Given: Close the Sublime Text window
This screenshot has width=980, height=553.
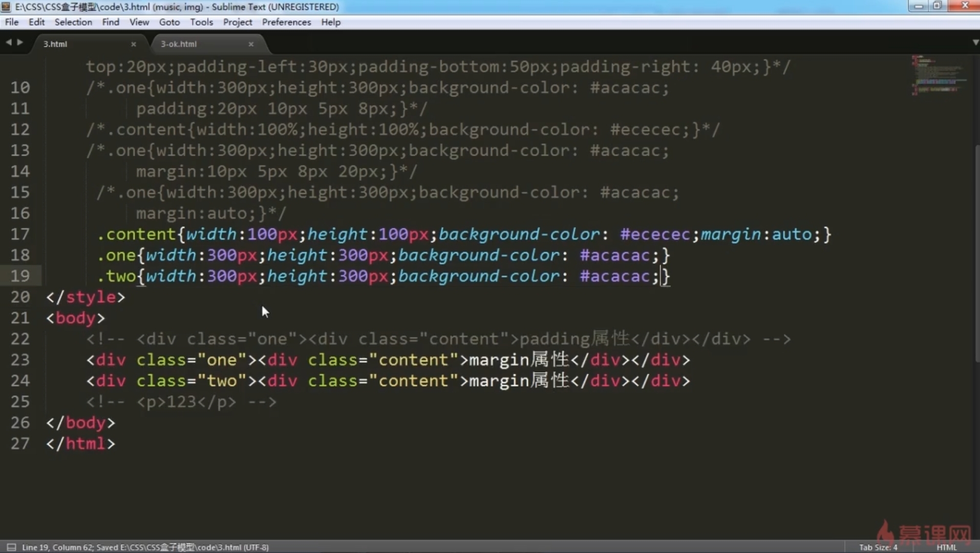Looking at the screenshot, I should point(965,6).
